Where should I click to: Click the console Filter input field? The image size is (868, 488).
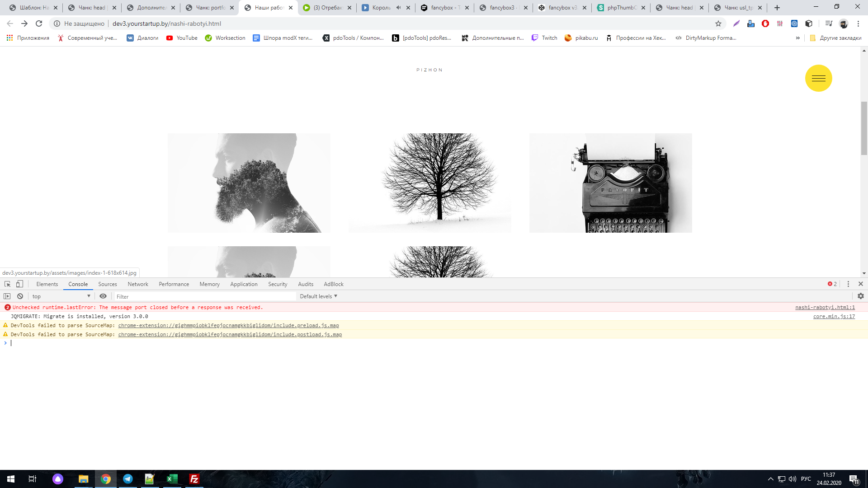click(x=205, y=296)
